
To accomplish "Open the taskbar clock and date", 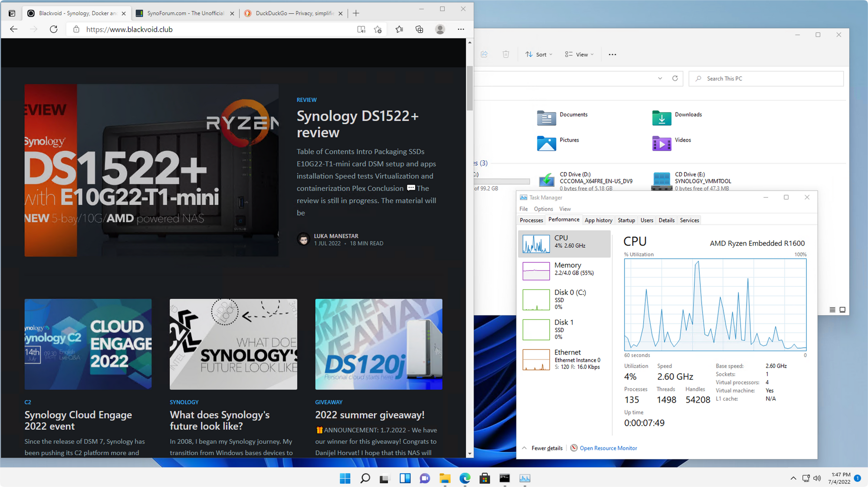I will coord(839,478).
